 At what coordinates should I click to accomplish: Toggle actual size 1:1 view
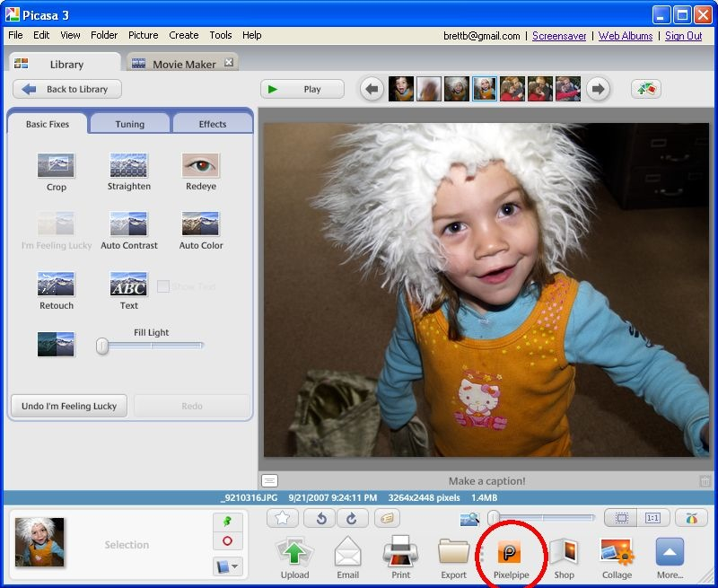[652, 518]
